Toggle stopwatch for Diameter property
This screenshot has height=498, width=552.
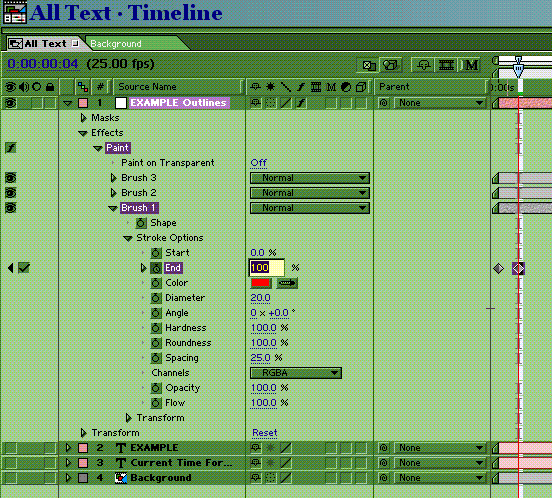pyautogui.click(x=156, y=298)
